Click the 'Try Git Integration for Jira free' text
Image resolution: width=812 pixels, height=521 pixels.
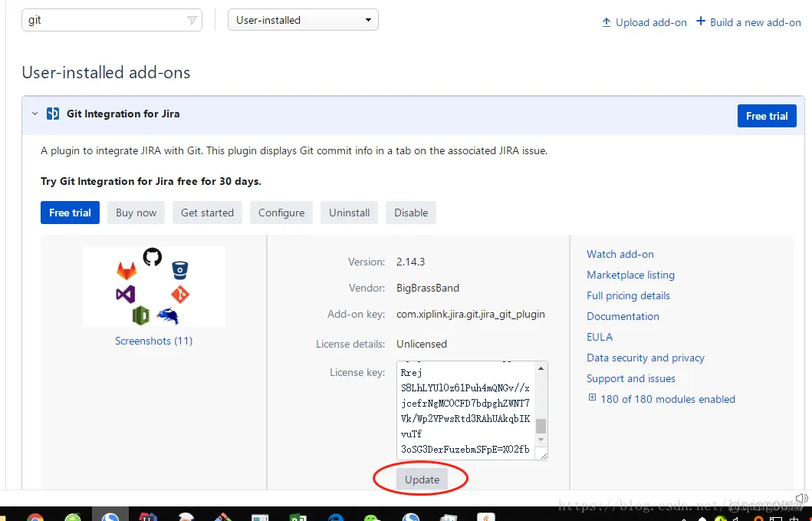(151, 181)
